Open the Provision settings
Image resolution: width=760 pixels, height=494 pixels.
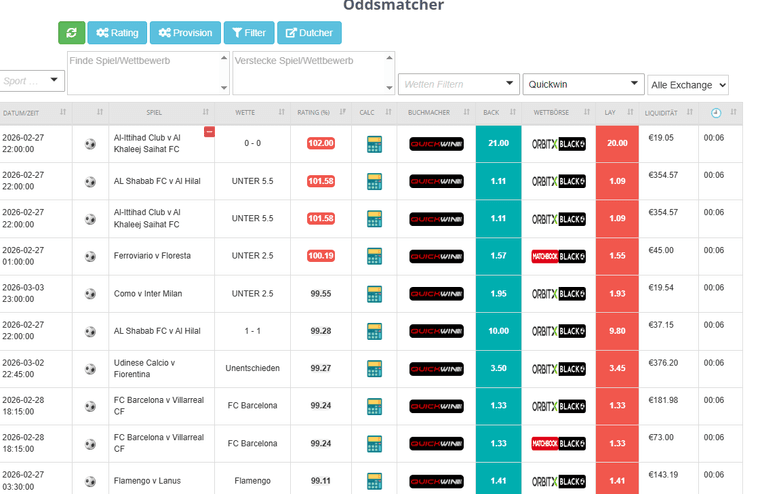point(185,33)
